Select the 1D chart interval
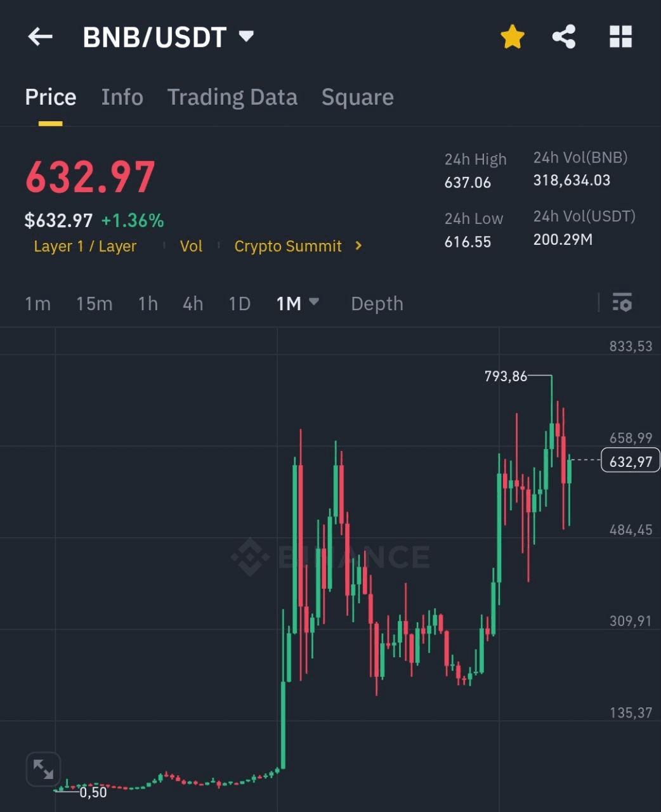Viewport: 661px width, 812px height. click(239, 304)
